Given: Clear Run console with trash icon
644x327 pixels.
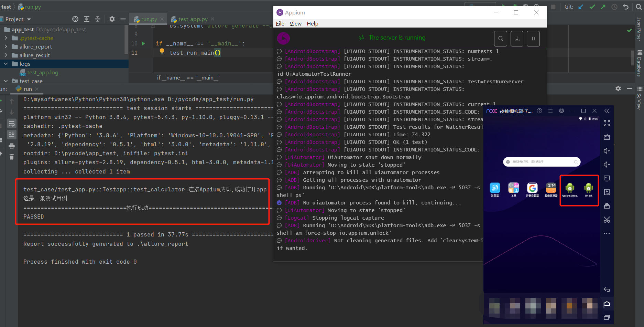Looking at the screenshot, I should click(12, 157).
